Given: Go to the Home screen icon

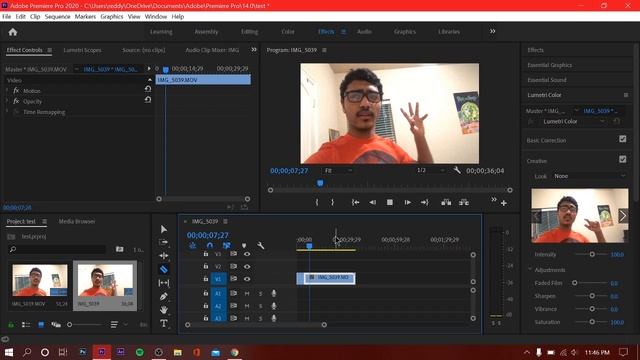Looking at the screenshot, I should click(x=13, y=32).
